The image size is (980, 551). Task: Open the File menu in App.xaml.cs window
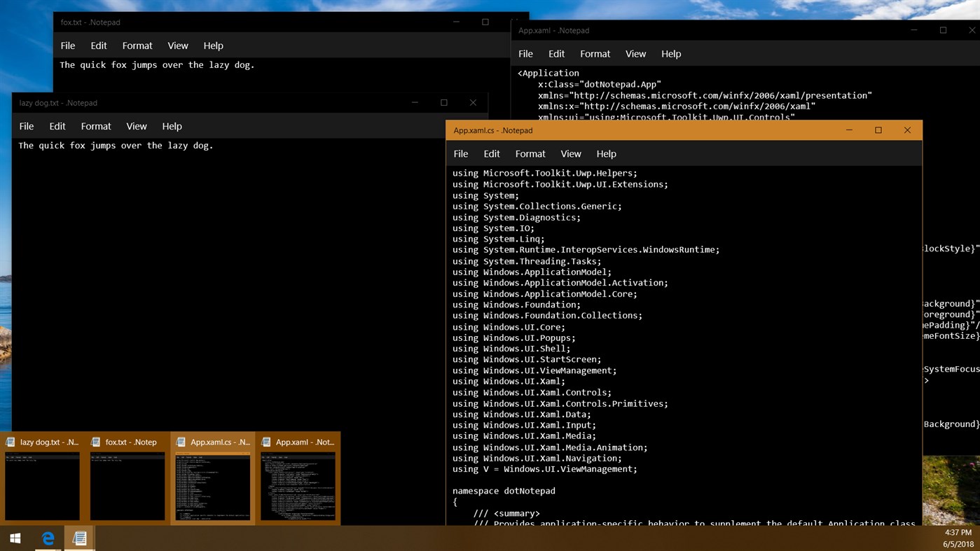(x=460, y=153)
